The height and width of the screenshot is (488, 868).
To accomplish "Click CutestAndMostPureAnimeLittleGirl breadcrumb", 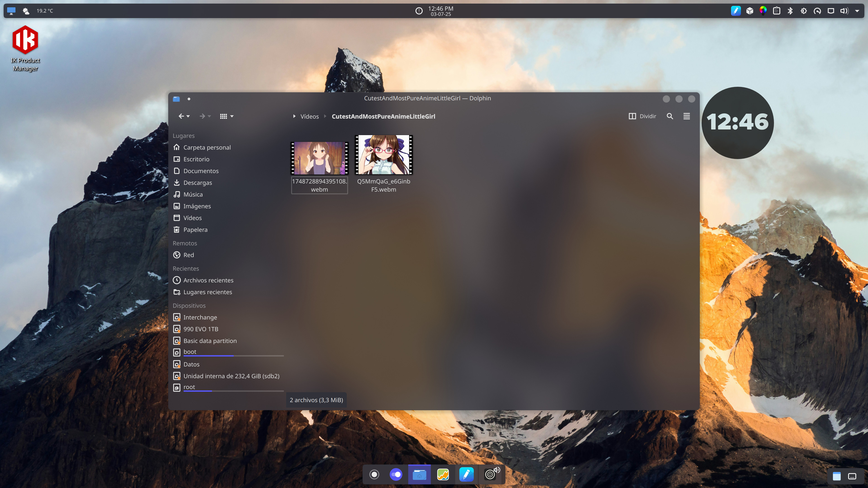I will (x=383, y=117).
